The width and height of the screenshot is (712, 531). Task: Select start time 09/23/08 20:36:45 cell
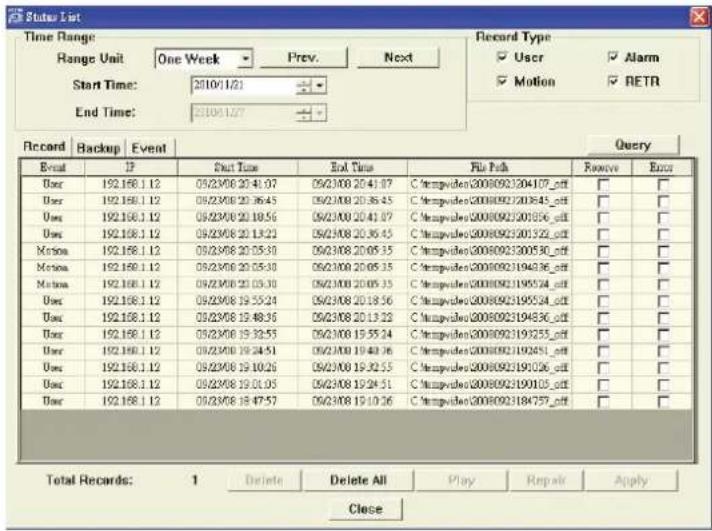tap(237, 201)
